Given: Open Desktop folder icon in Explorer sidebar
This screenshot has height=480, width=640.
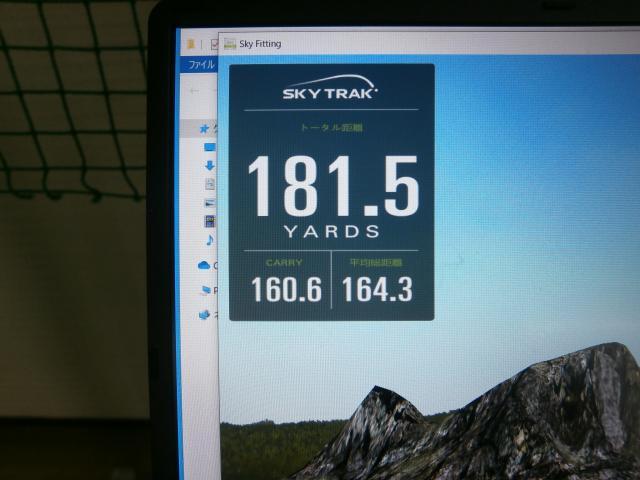Looking at the screenshot, I should 210,147.
